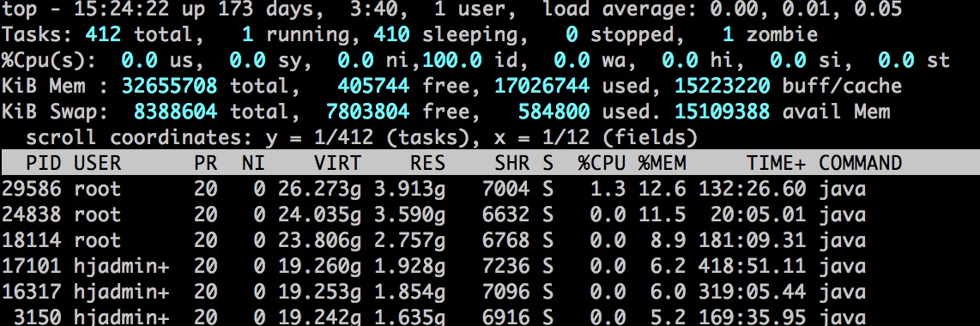Click the %CPU column header
This screenshot has height=326, width=980.
pos(602,163)
